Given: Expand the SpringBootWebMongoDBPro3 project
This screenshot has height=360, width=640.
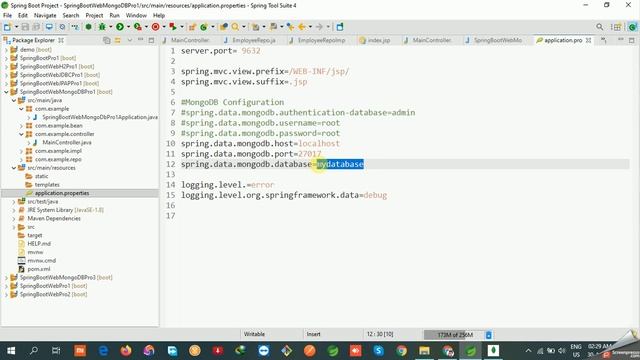Looking at the screenshot, I should [6, 278].
